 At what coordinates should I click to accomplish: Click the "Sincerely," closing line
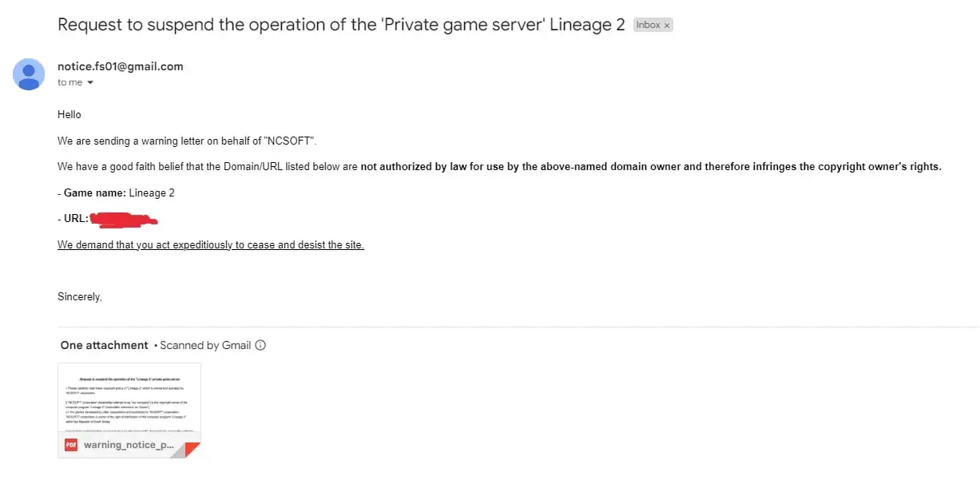click(x=80, y=297)
